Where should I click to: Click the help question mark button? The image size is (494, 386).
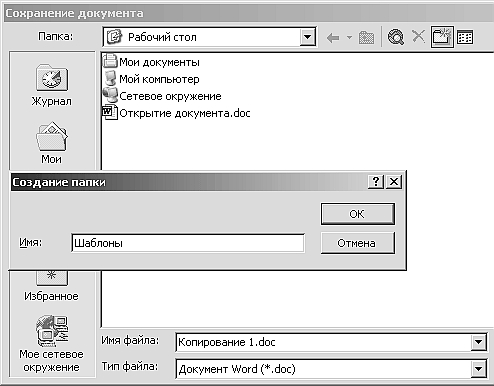[x=376, y=182]
